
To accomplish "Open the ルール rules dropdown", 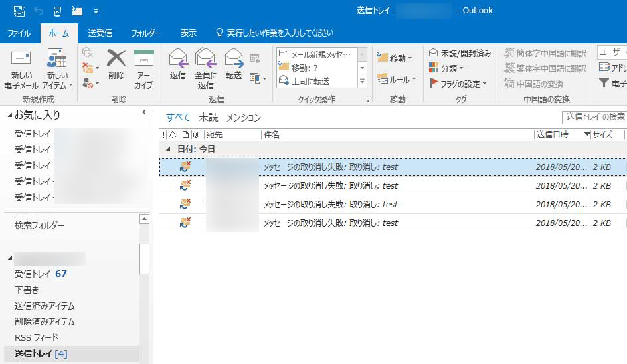I will click(x=397, y=79).
